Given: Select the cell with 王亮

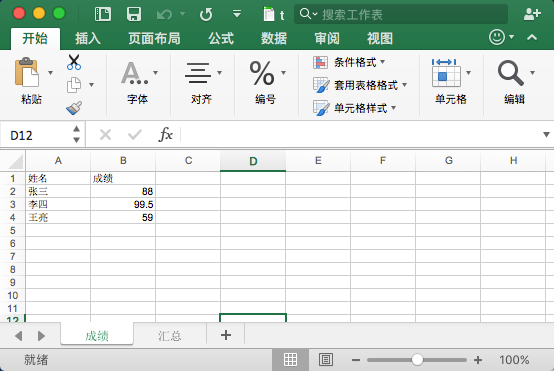Looking at the screenshot, I should coord(58,217).
